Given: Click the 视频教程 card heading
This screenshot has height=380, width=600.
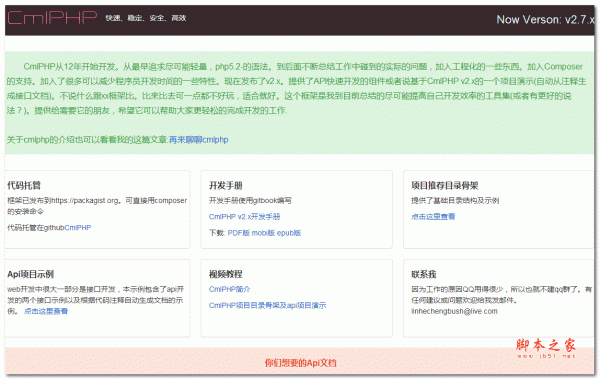Looking at the screenshot, I should 226,274.
